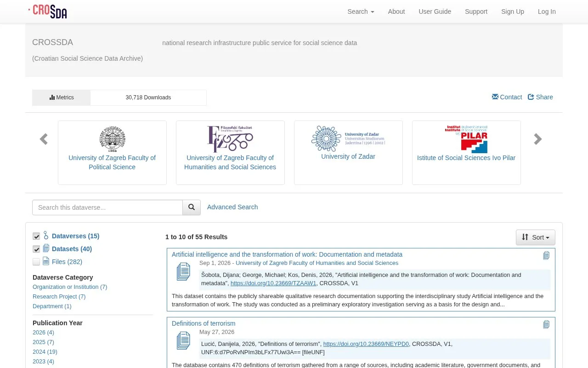Open the Sort dropdown
The image size is (588, 368).
tap(536, 237)
